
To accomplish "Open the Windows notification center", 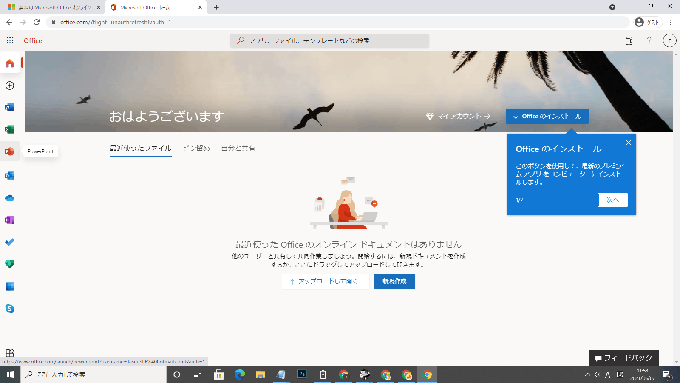I will tap(668, 374).
